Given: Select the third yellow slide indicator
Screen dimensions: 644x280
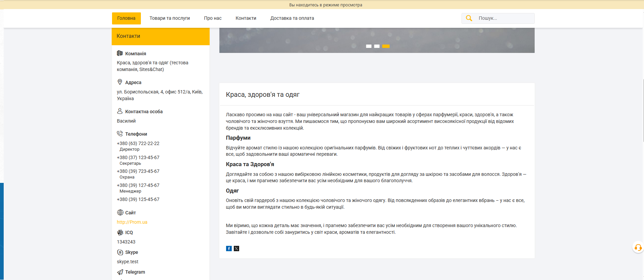Looking at the screenshot, I should pyautogui.click(x=386, y=46).
